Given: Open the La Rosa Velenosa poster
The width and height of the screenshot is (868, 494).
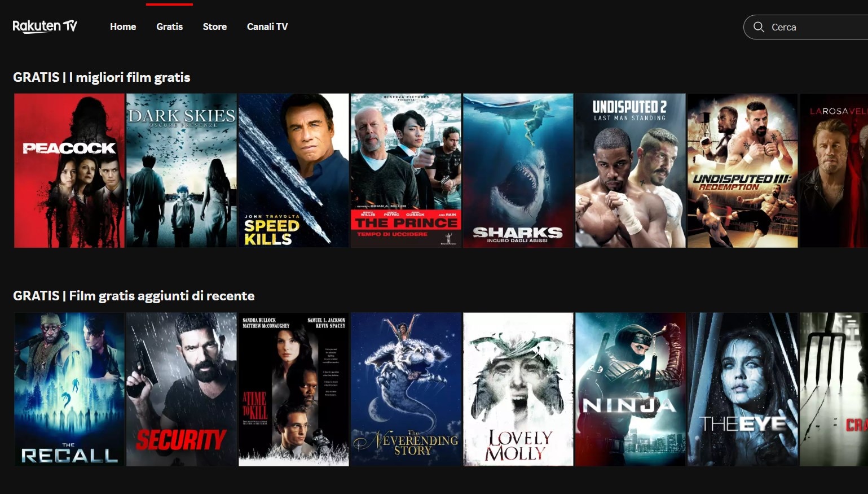Looking at the screenshot, I should pyautogui.click(x=834, y=171).
